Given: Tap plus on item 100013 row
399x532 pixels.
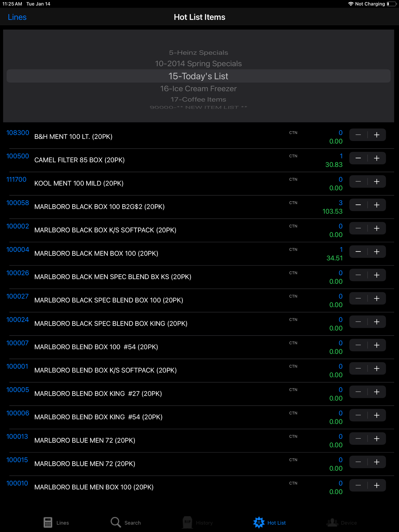Looking at the screenshot, I should pos(377,438).
